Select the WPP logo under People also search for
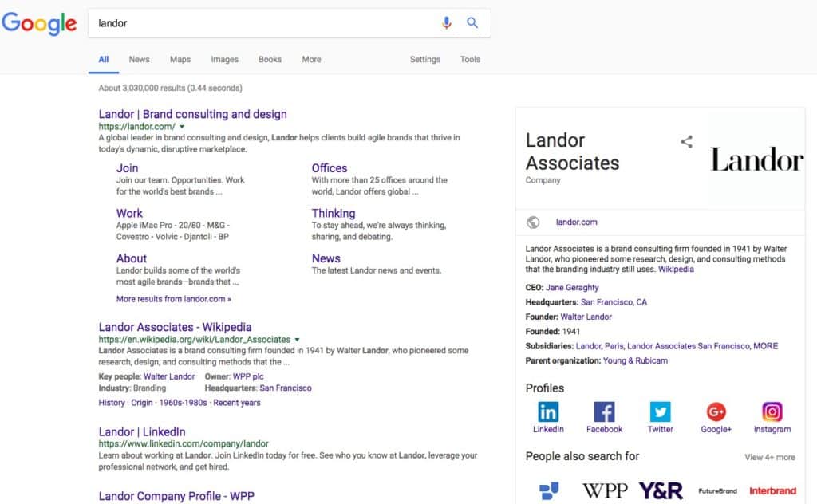Viewport: 817px width, 504px height. tap(605, 490)
